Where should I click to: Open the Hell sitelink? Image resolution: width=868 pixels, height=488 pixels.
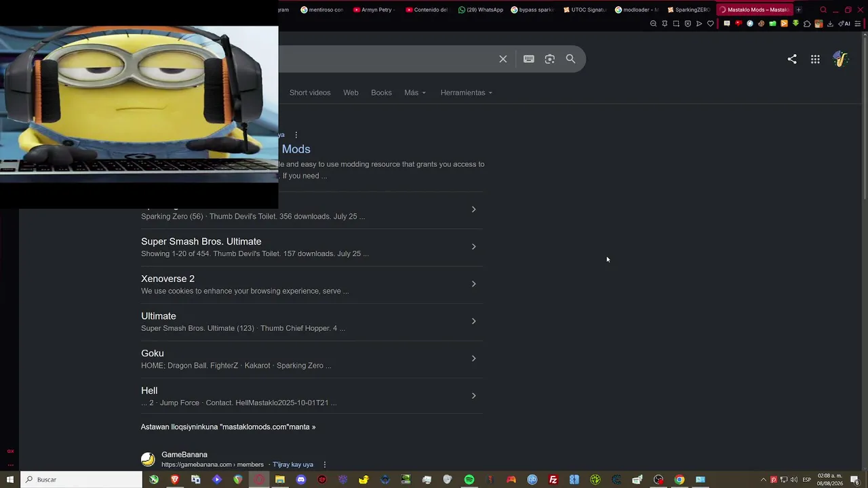coord(149,390)
